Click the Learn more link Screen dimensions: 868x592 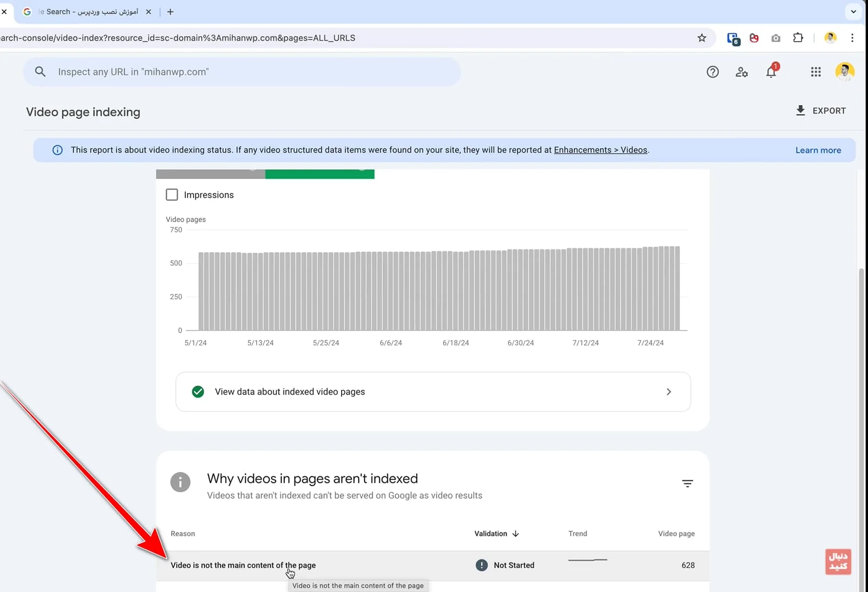pyautogui.click(x=818, y=150)
